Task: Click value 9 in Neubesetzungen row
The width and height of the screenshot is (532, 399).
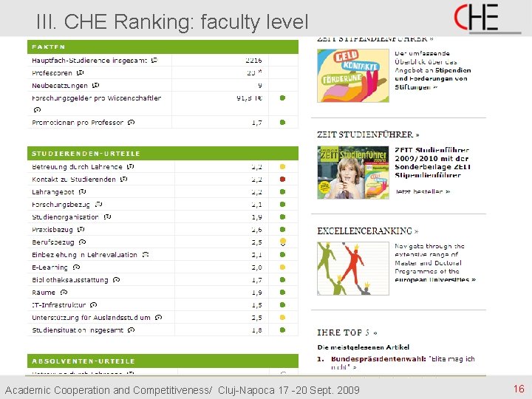Action: pos(260,86)
